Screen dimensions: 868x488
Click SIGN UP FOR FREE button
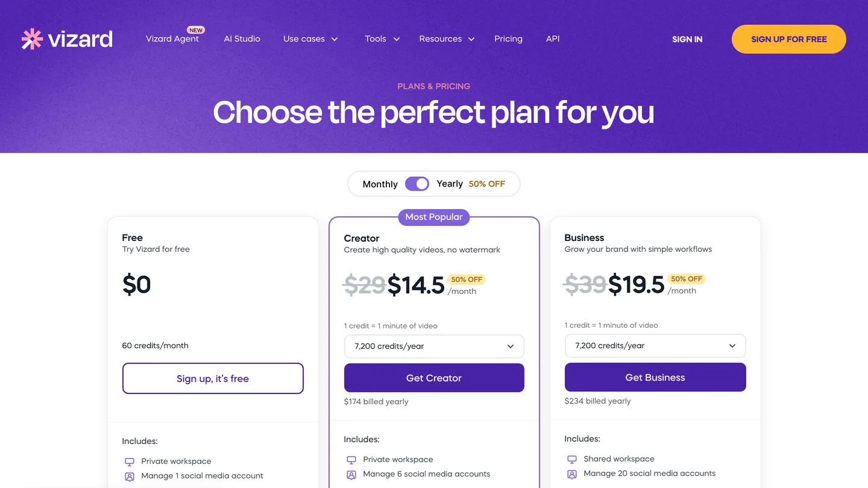click(789, 39)
